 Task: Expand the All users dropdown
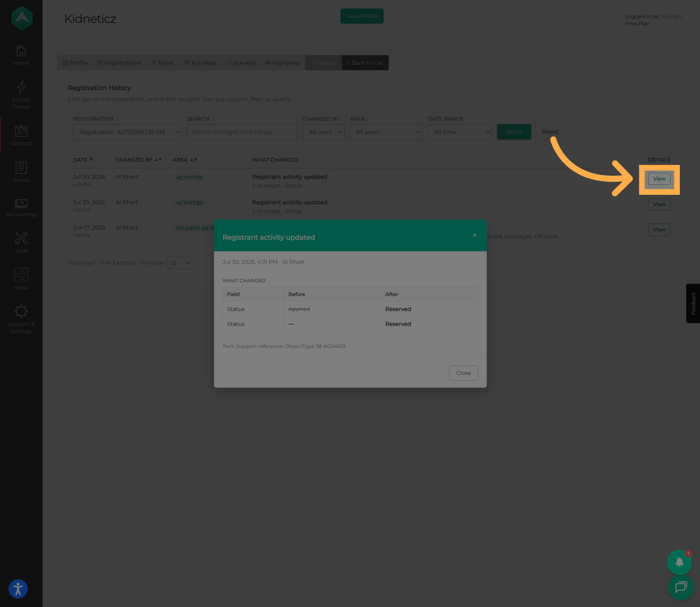323,132
